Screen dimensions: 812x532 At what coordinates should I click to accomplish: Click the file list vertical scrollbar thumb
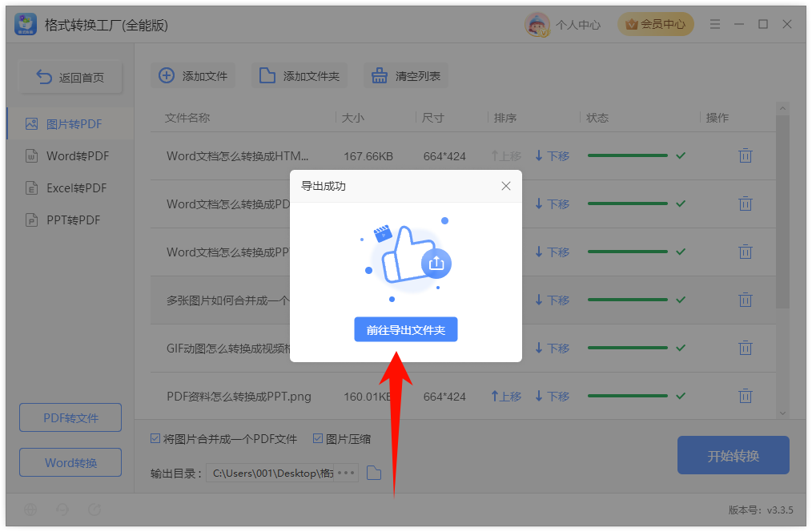click(782, 212)
